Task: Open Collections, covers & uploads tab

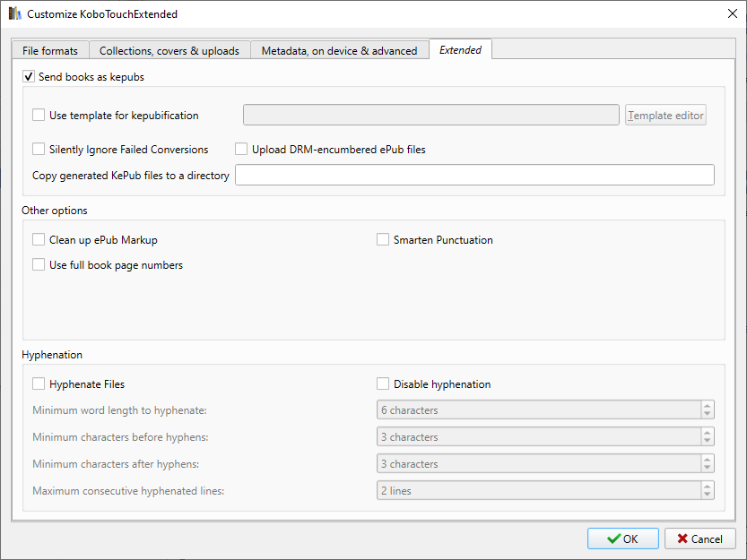Action: pos(169,50)
